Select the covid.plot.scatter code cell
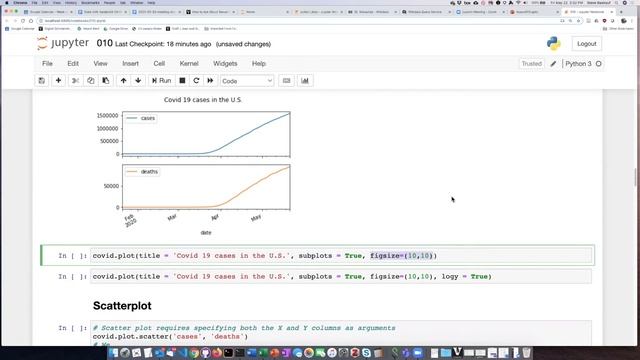 click(x=341, y=333)
